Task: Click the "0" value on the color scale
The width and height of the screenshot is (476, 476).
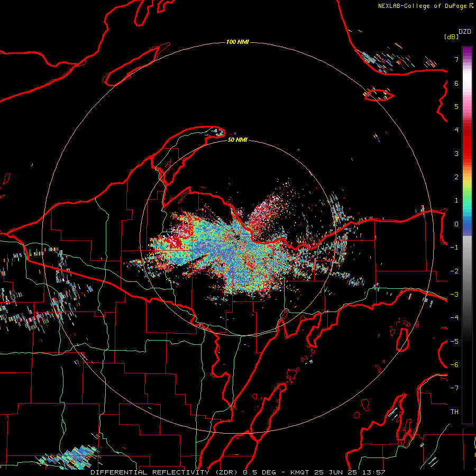Action: click(x=456, y=224)
